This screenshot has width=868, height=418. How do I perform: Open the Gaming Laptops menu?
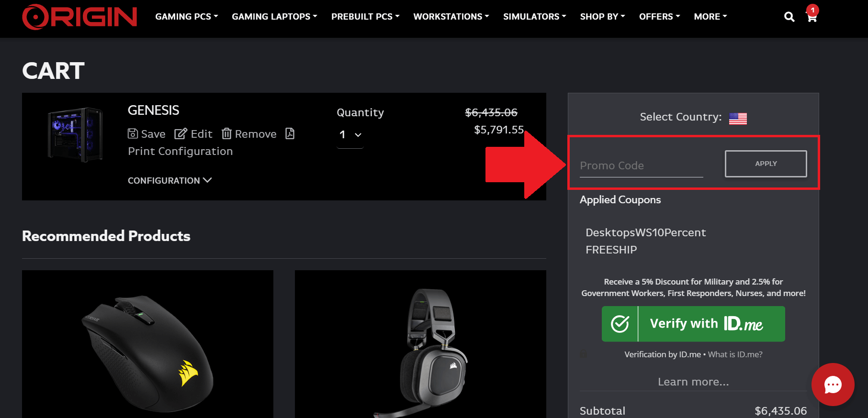tap(274, 17)
